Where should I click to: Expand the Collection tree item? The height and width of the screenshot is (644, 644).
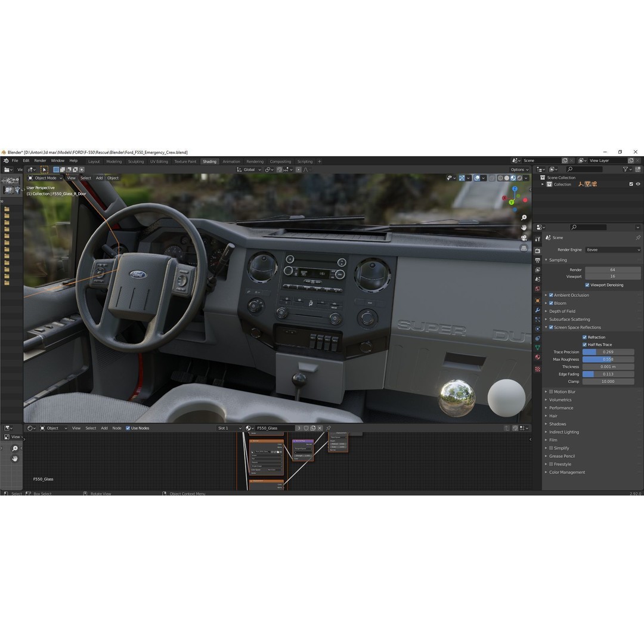point(543,184)
